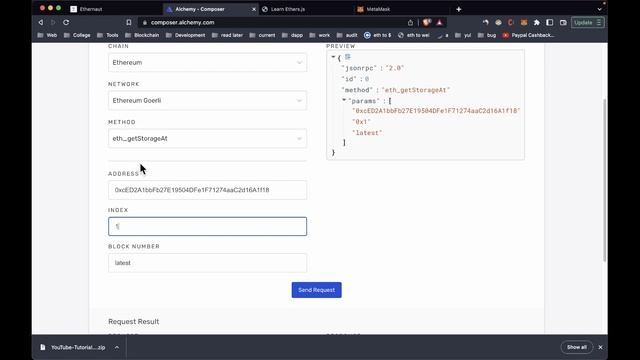The width and height of the screenshot is (640, 360).
Task: Open the audit bookmarks folder
Action: pos(347,35)
